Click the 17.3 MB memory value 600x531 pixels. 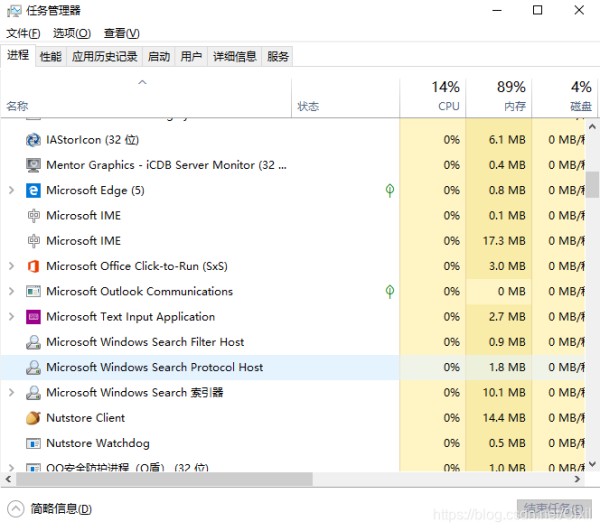coord(504,241)
